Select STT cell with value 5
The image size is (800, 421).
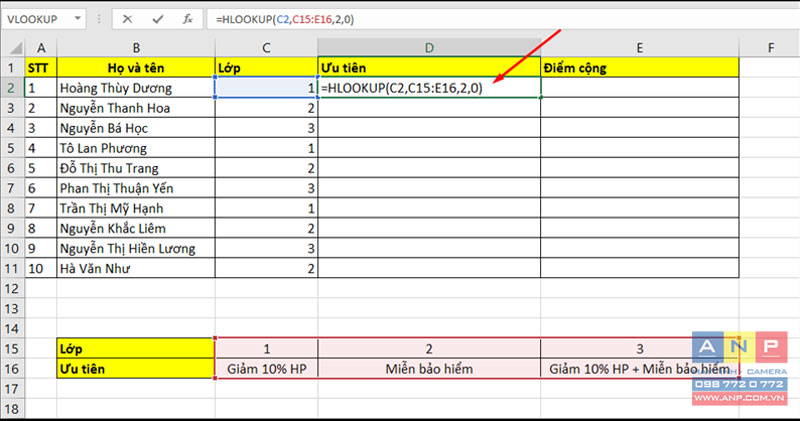pyautogui.click(x=41, y=168)
